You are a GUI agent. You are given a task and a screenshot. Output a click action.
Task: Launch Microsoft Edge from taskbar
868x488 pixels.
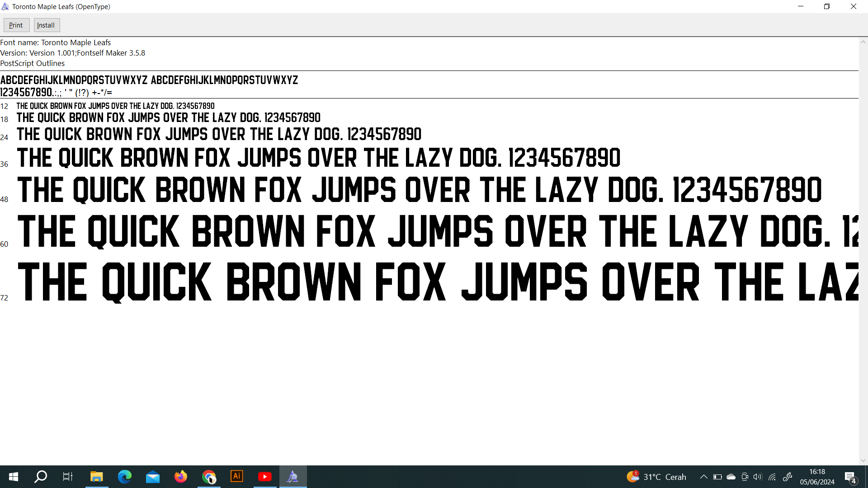[x=124, y=477]
